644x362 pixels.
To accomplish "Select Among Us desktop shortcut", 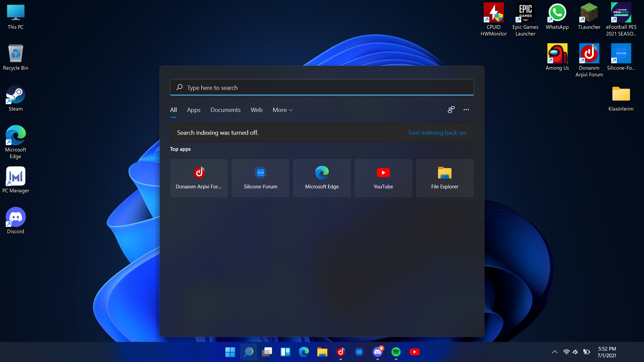I will click(x=557, y=58).
